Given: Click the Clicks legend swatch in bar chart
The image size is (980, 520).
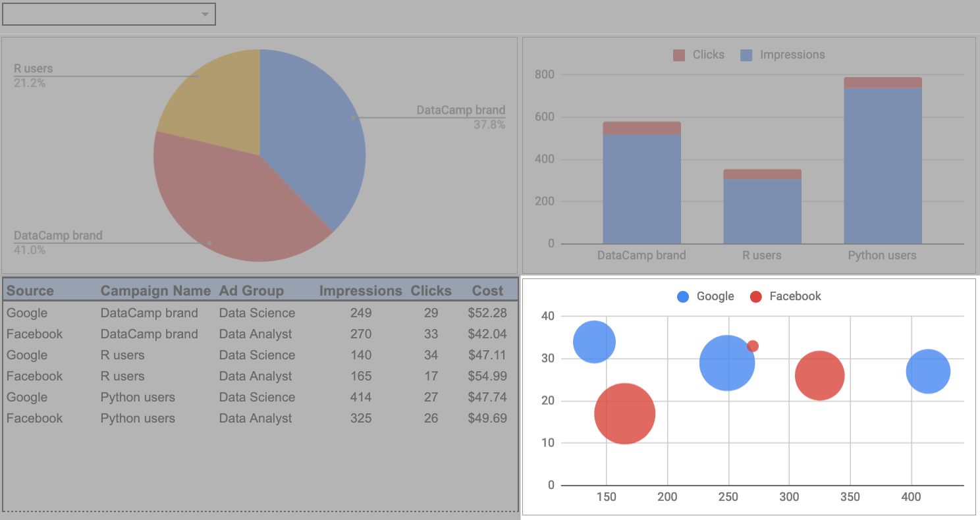Looking at the screenshot, I should [679, 55].
